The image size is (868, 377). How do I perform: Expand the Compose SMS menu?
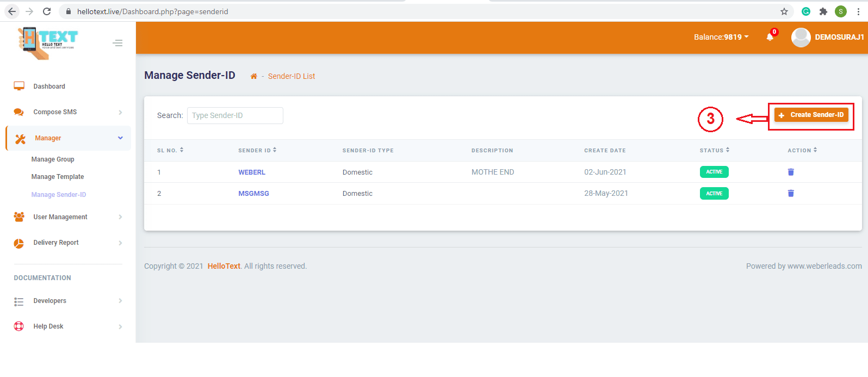[x=68, y=112]
